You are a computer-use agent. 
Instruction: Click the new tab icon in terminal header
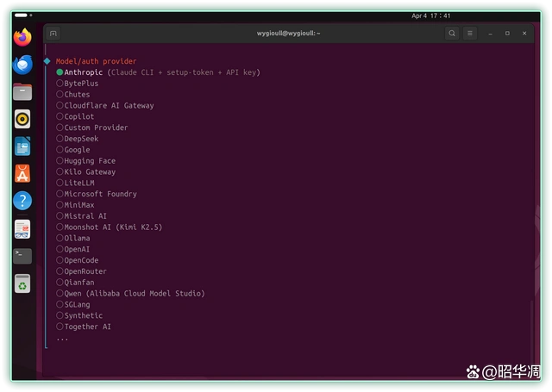coord(53,34)
